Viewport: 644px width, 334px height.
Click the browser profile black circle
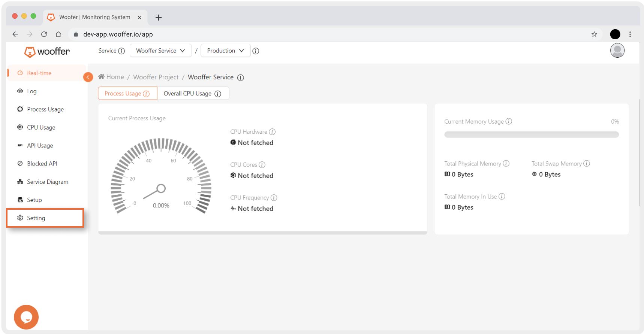(615, 34)
